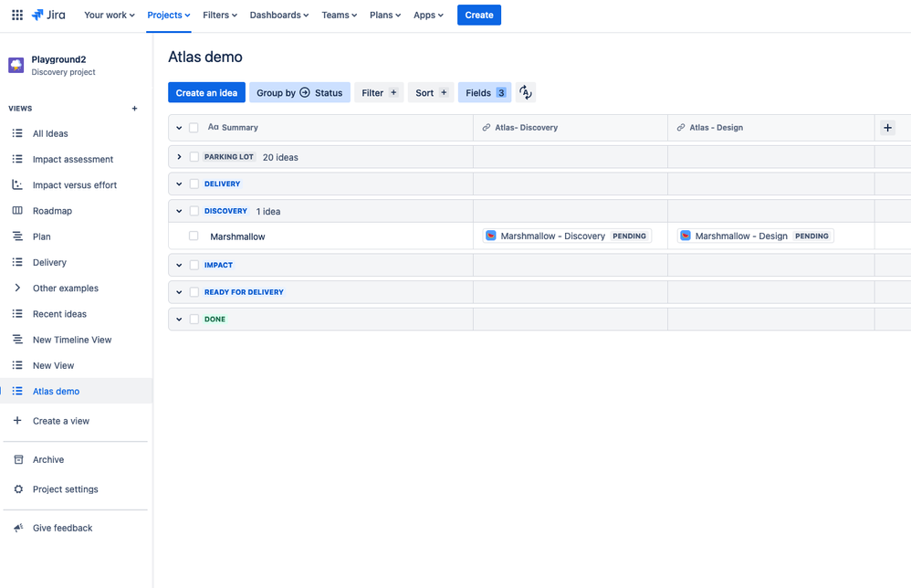Expand the PARKING LOT group
Viewport: 911px width, 588px height.
point(179,157)
